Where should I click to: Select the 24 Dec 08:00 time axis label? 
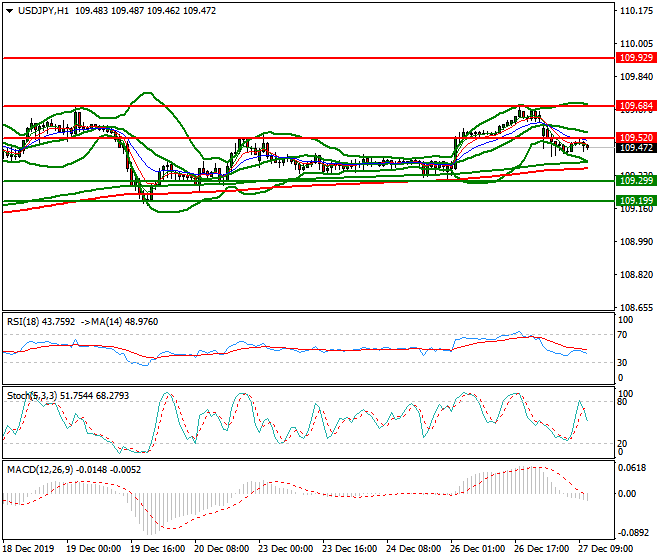tap(414, 549)
